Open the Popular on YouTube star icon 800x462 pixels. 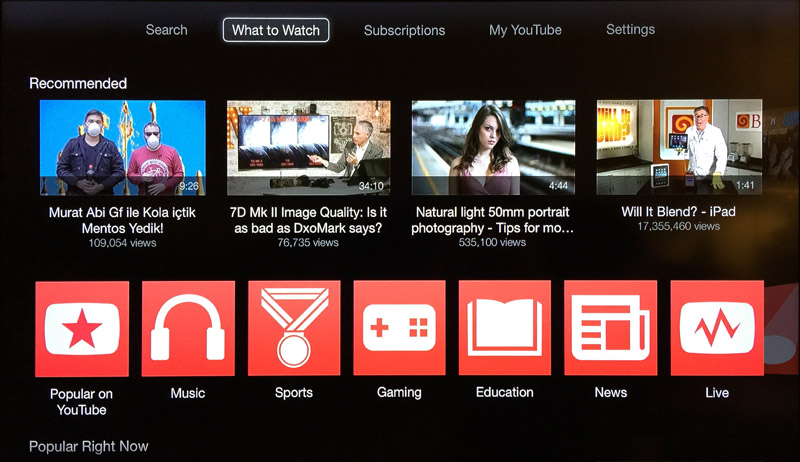[82, 329]
